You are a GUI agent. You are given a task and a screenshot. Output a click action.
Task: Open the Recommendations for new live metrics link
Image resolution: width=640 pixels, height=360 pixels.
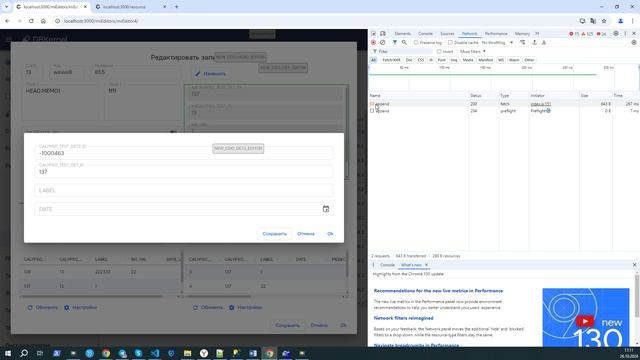(438, 291)
